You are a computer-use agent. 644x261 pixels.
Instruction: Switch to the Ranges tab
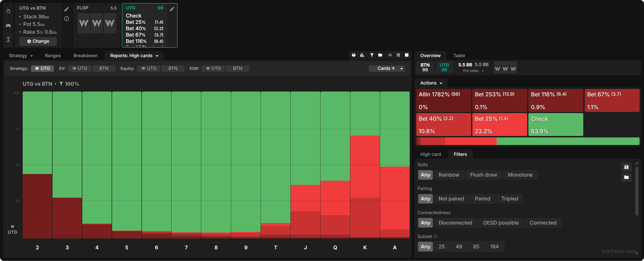(x=53, y=55)
